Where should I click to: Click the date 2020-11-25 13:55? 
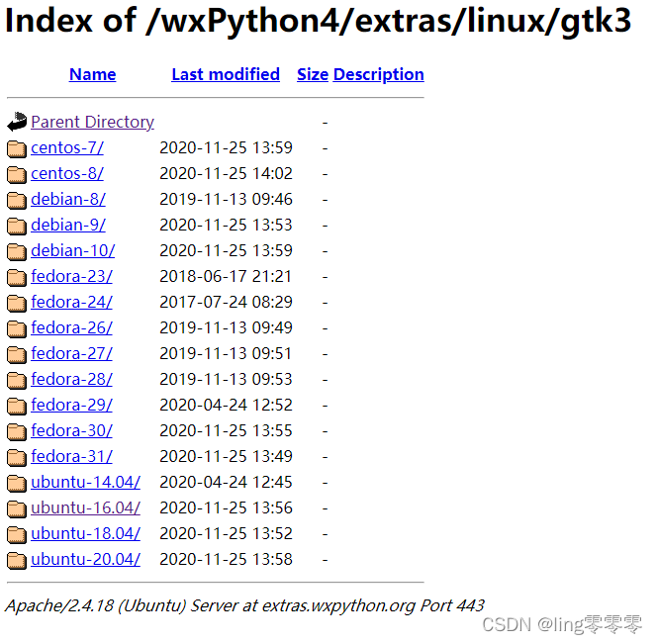226,430
